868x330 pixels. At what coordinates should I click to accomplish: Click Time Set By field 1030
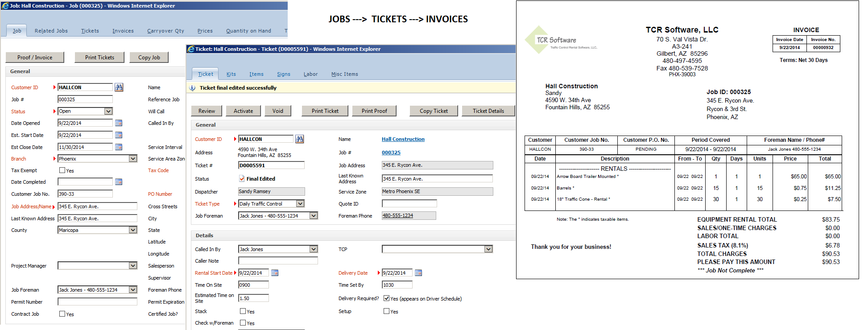click(397, 285)
